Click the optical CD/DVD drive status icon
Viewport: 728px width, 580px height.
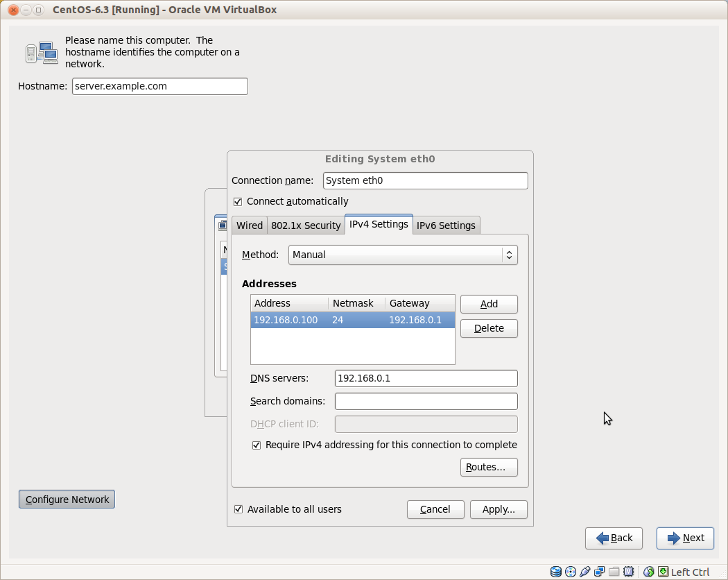571,572
